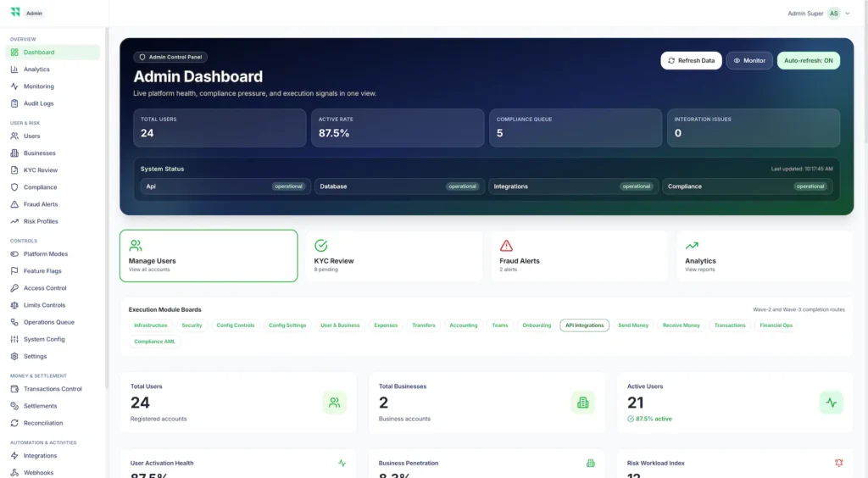This screenshot has width=868, height=478.
Task: Click the Audit Logs clipboard icon
Action: 14,103
